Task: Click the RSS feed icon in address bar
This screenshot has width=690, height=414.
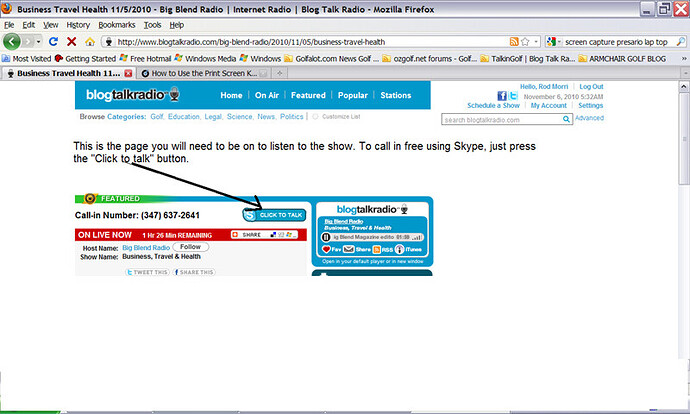Action: tap(514, 42)
